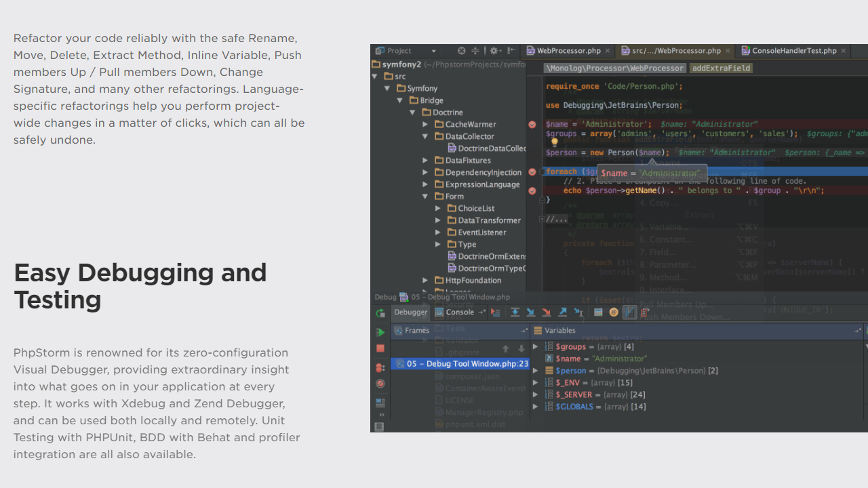This screenshot has width=868, height=488.
Task: Click the addExtraField breadcrumb
Action: 721,68
